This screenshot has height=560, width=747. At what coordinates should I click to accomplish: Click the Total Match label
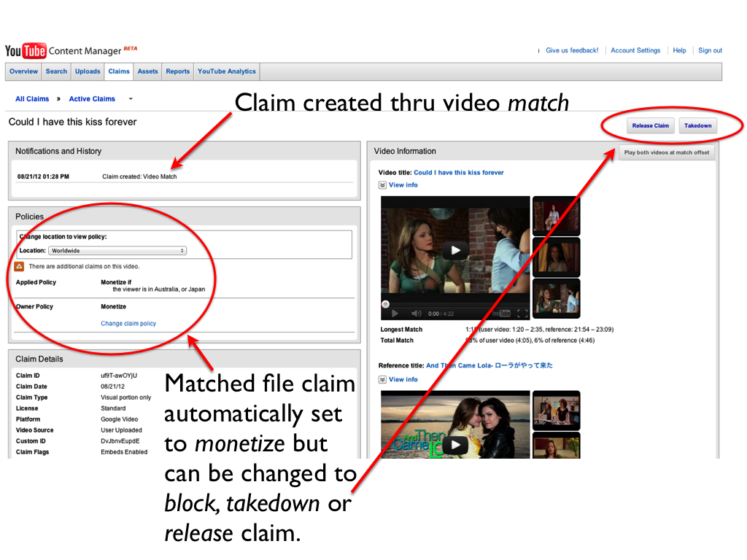(397, 341)
